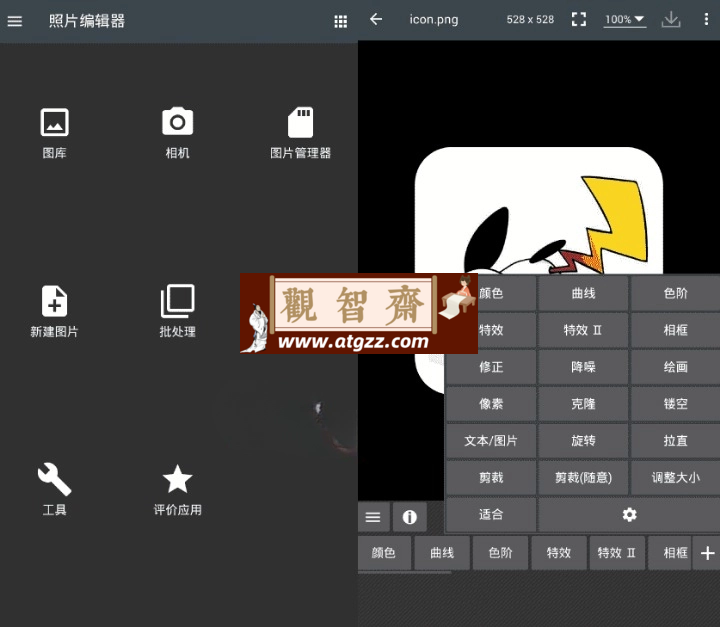The image size is (720, 627).
Task: Show image info with the i button
Action: pos(410,517)
